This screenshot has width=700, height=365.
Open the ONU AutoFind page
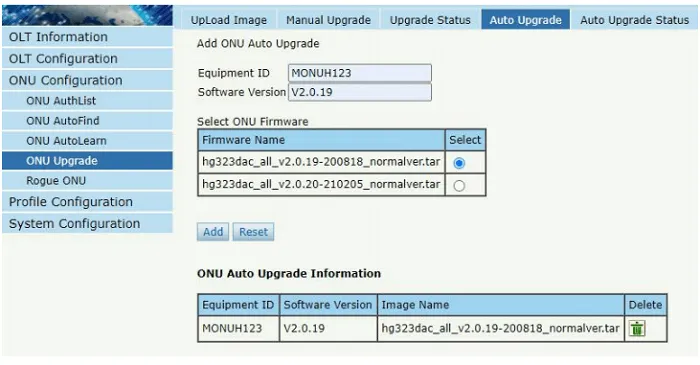[88, 121]
